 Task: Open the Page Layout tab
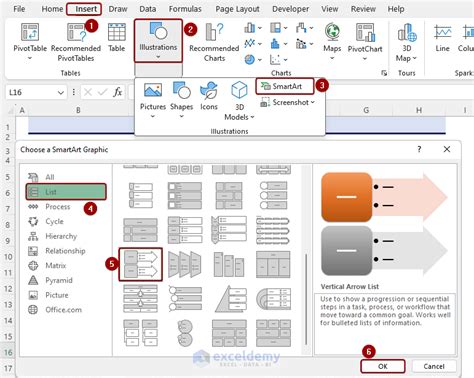237,9
